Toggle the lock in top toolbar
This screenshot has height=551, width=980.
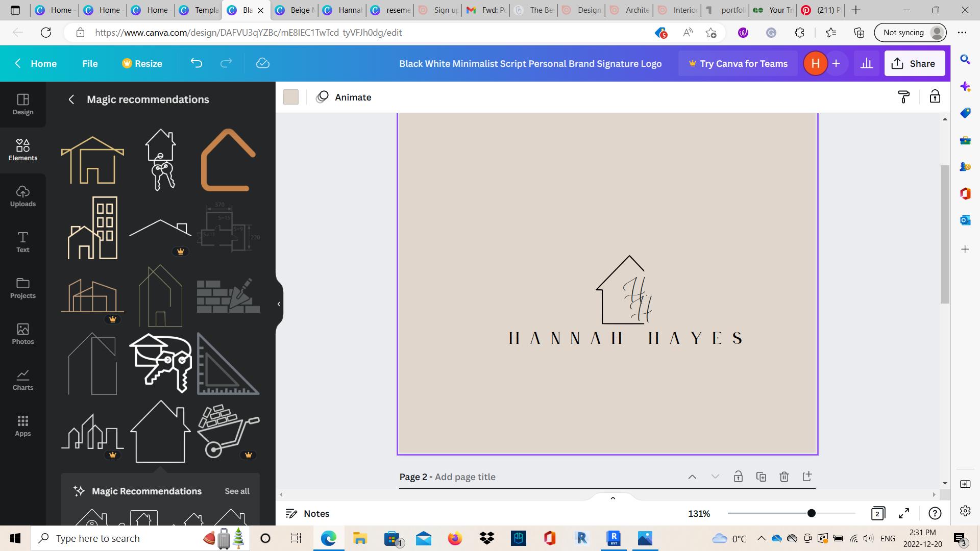coord(935,97)
